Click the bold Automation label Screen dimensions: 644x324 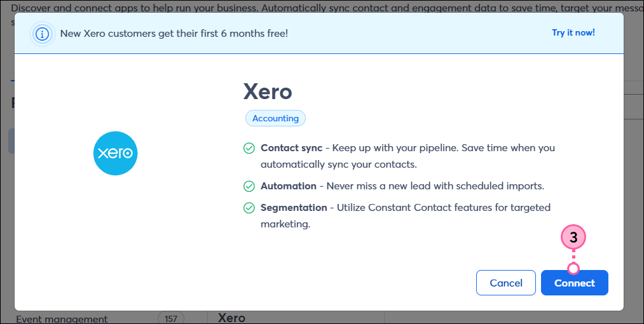[x=289, y=186]
